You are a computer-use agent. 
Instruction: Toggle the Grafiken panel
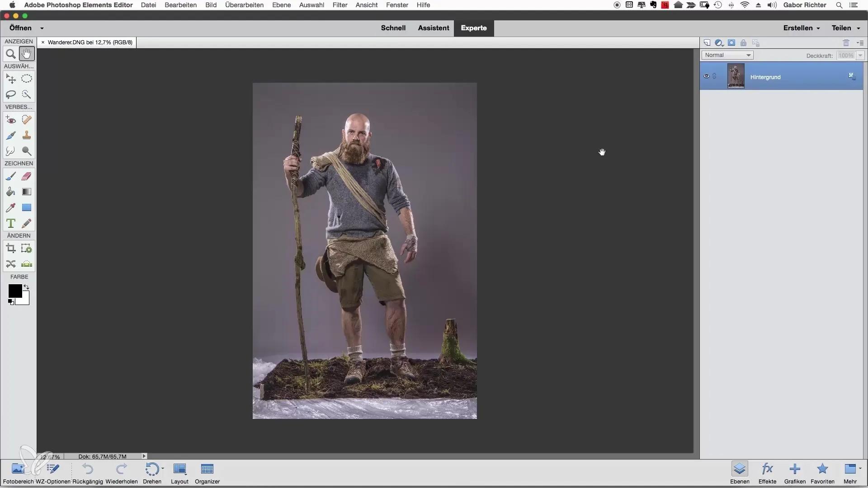795,473
